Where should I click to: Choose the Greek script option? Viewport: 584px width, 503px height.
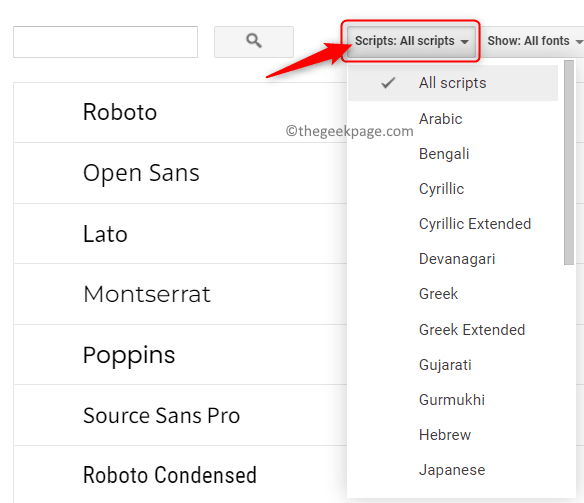coord(453,294)
